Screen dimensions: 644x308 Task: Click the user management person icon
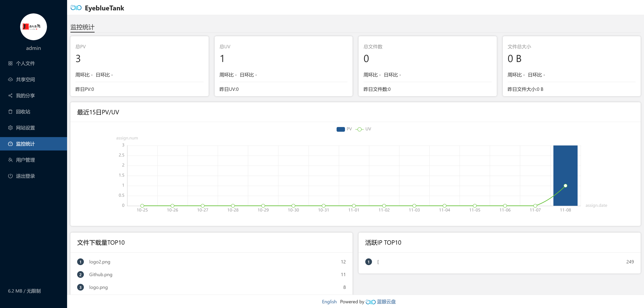tap(10, 160)
